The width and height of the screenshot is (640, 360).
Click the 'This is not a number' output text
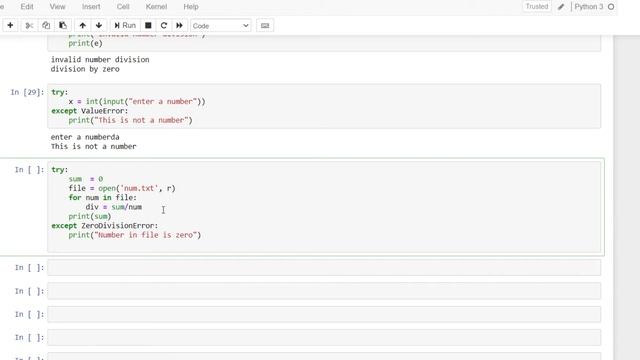tap(93, 147)
